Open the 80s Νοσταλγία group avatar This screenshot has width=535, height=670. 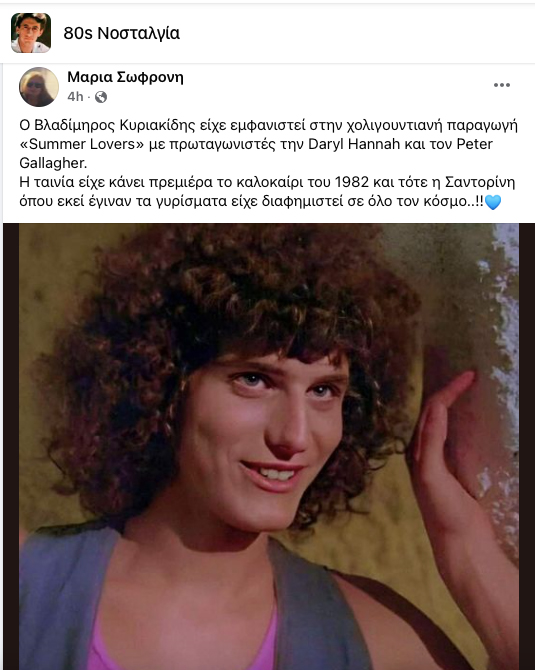pos(31,33)
